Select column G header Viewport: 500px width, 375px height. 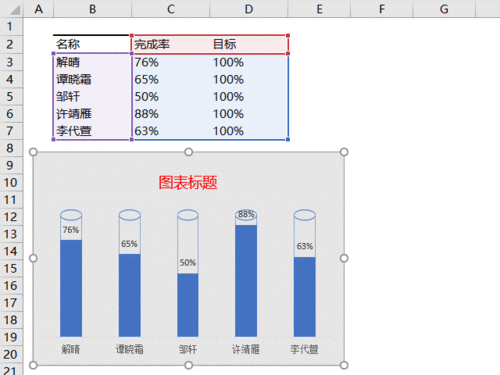click(444, 9)
